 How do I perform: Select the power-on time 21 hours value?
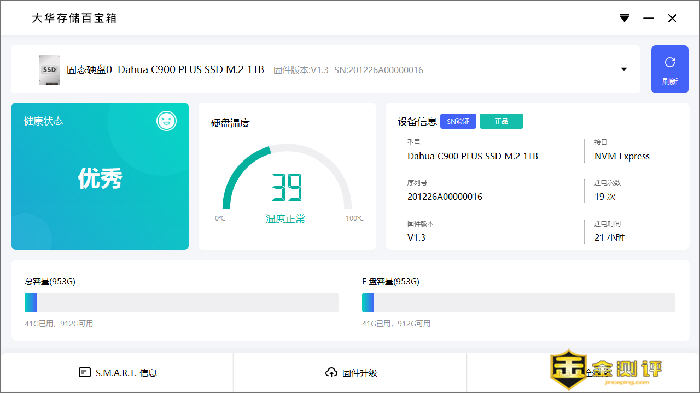(x=609, y=238)
